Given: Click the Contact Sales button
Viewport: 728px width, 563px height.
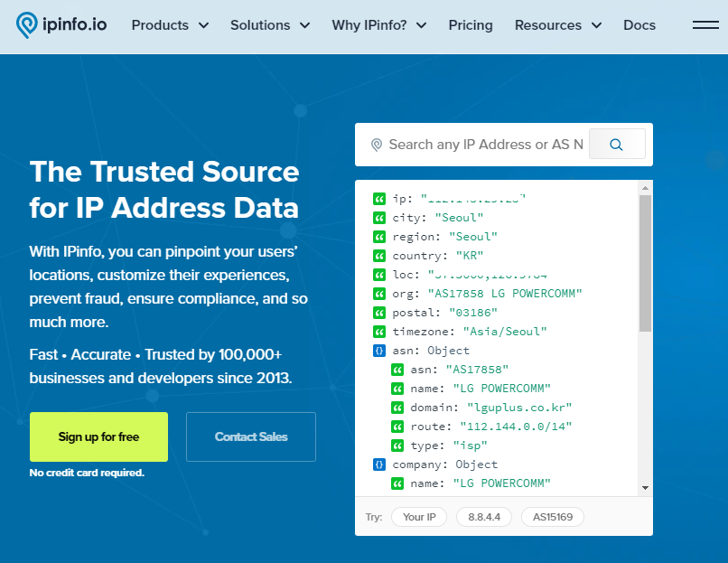Looking at the screenshot, I should (251, 436).
